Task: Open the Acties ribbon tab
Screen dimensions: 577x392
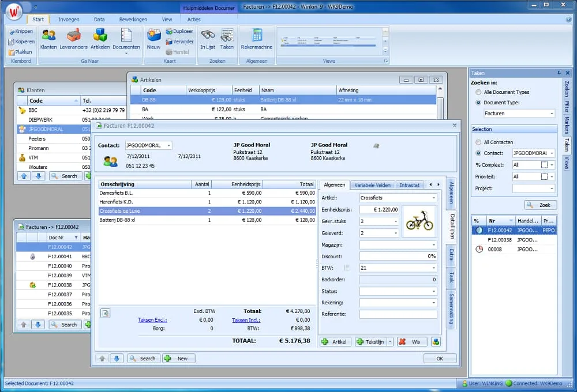Action: 193,19
